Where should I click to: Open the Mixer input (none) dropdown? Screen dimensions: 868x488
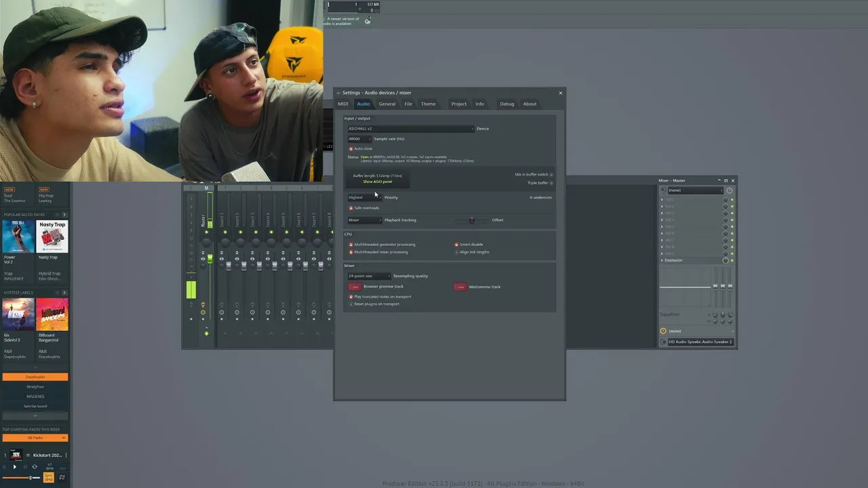[x=695, y=190]
